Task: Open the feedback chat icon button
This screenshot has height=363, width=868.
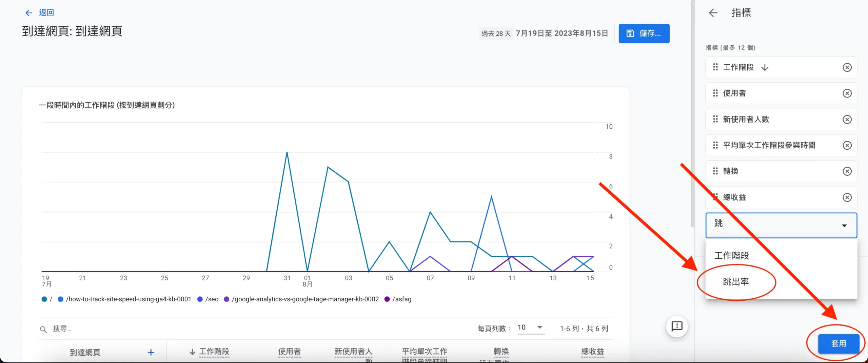Action: (677, 327)
